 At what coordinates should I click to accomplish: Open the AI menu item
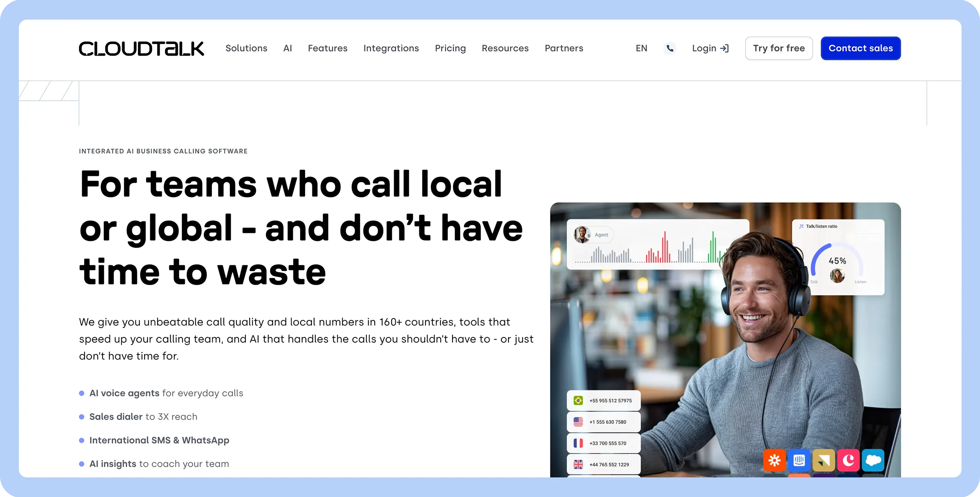click(287, 48)
